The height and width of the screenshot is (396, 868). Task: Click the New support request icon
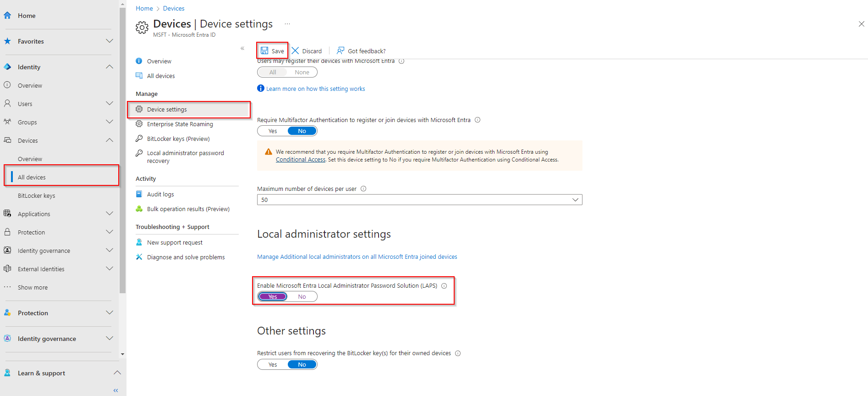139,242
